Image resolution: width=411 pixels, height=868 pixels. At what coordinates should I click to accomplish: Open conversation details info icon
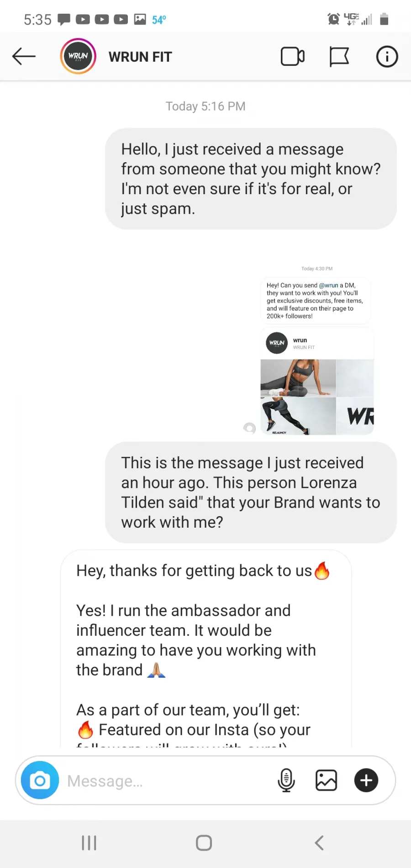387,57
